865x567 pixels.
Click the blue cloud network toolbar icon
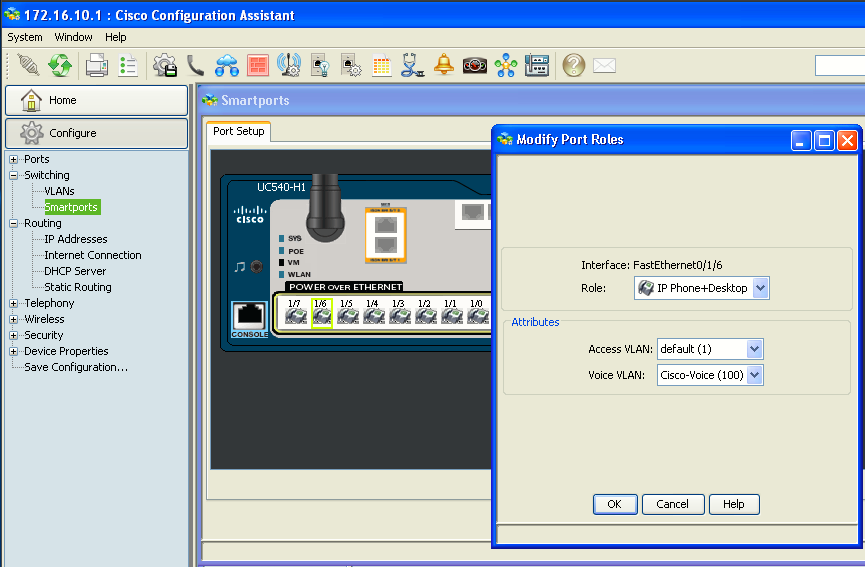coord(227,65)
